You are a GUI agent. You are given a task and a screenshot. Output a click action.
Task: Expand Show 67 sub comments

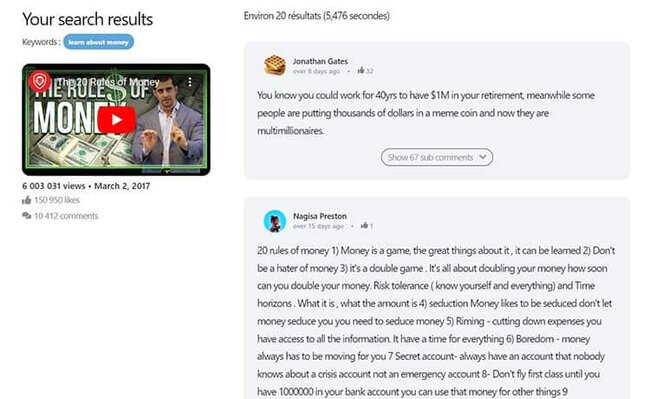(437, 157)
